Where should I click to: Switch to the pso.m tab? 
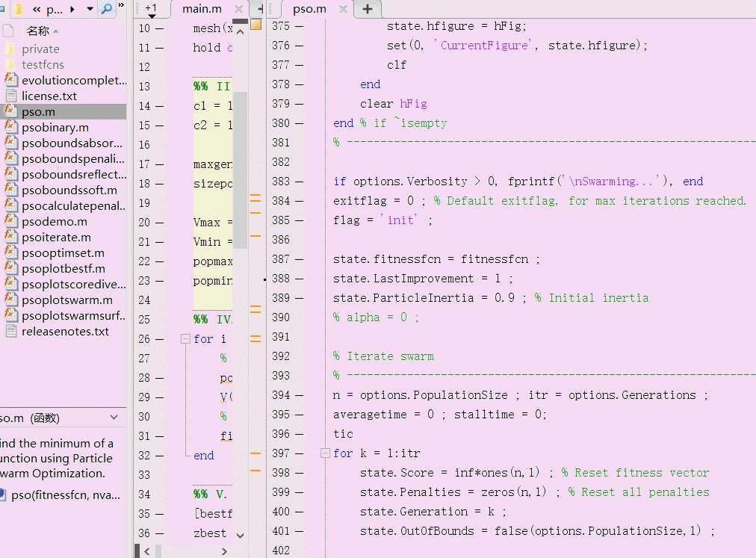pyautogui.click(x=309, y=9)
